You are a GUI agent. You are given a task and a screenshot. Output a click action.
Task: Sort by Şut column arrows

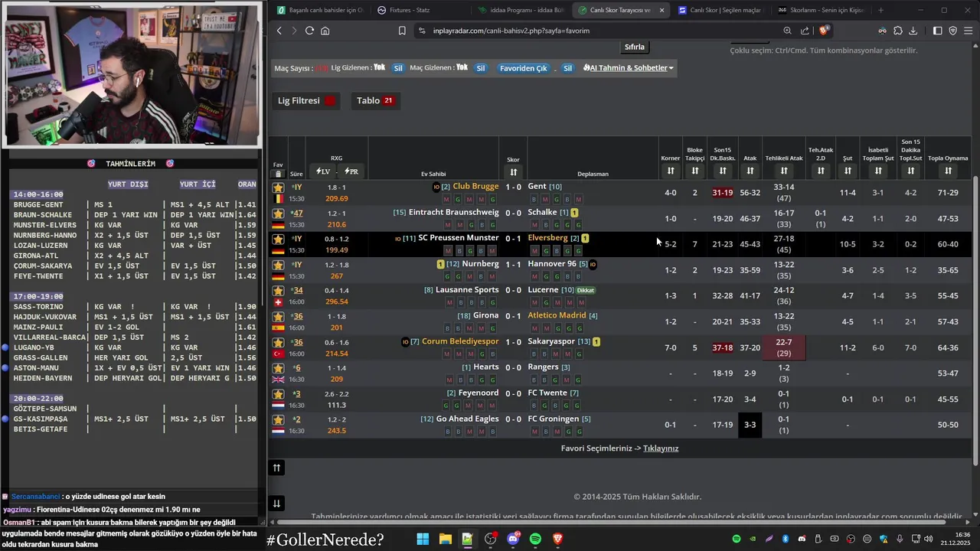pos(847,171)
